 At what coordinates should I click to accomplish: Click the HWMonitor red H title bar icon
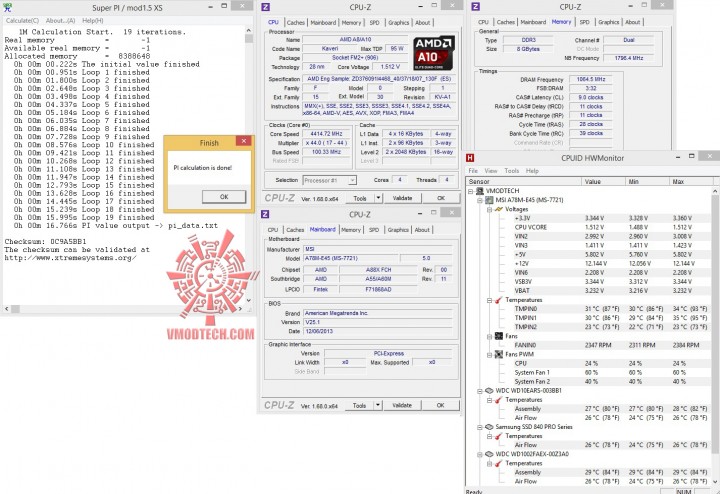click(x=470, y=158)
